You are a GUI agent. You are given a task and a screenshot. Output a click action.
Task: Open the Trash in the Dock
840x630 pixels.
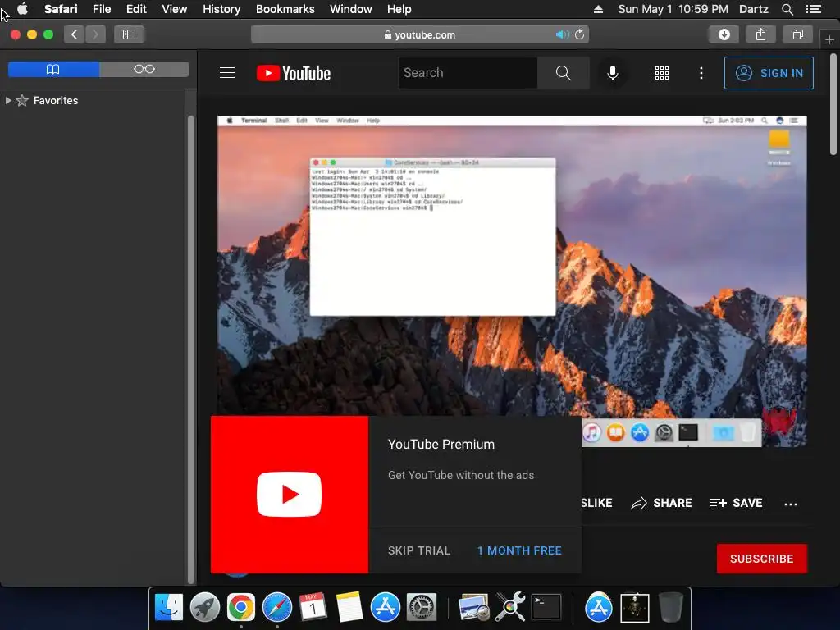[670, 608]
